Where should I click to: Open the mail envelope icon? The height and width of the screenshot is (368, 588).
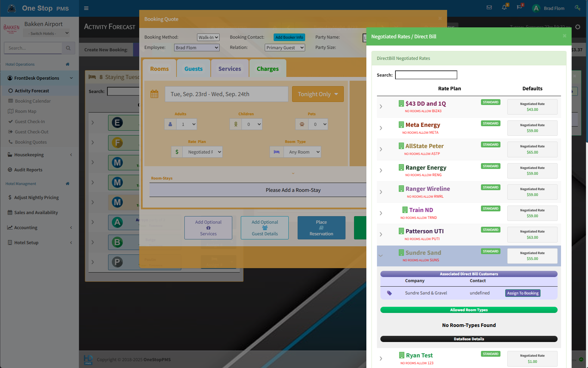point(489,8)
